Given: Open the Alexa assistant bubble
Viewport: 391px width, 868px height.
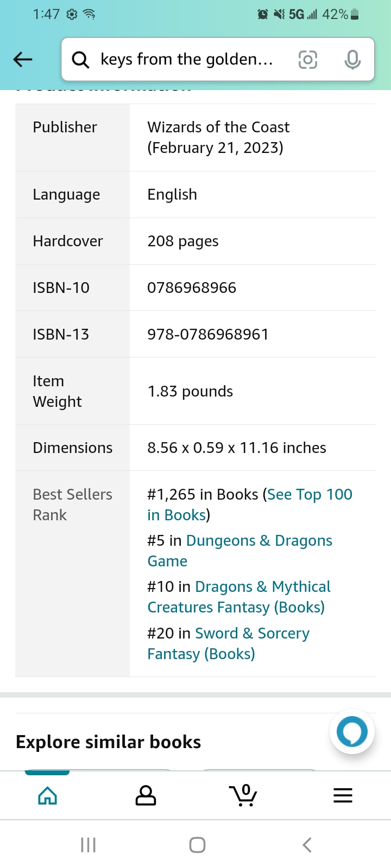Looking at the screenshot, I should (x=352, y=732).
